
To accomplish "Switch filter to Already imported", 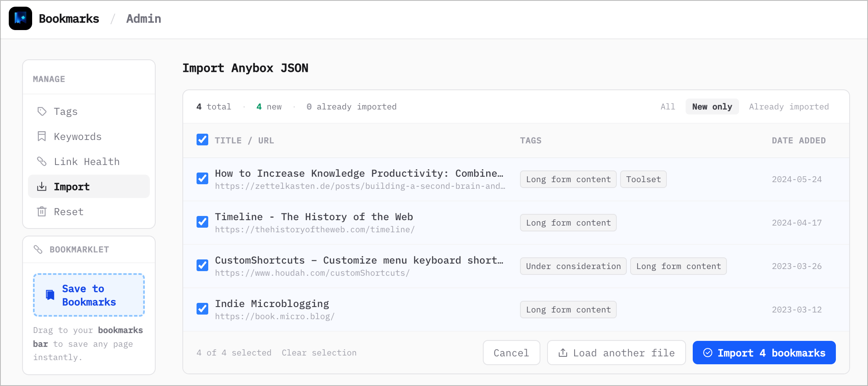I will (x=788, y=107).
